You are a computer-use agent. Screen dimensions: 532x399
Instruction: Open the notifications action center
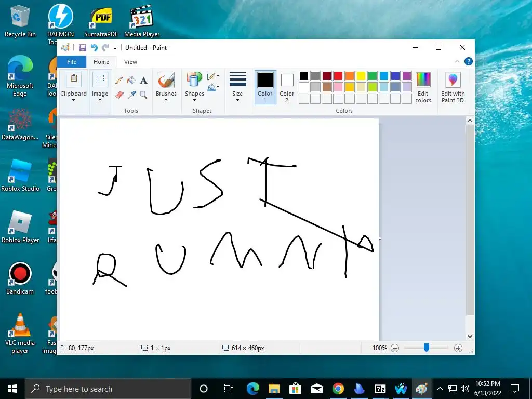tap(515, 389)
